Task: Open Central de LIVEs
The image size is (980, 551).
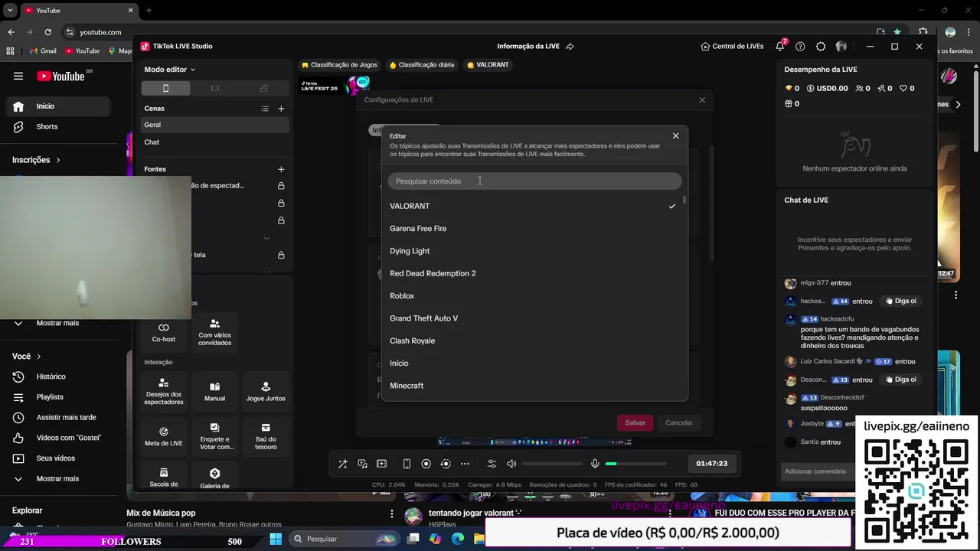Action: (732, 46)
